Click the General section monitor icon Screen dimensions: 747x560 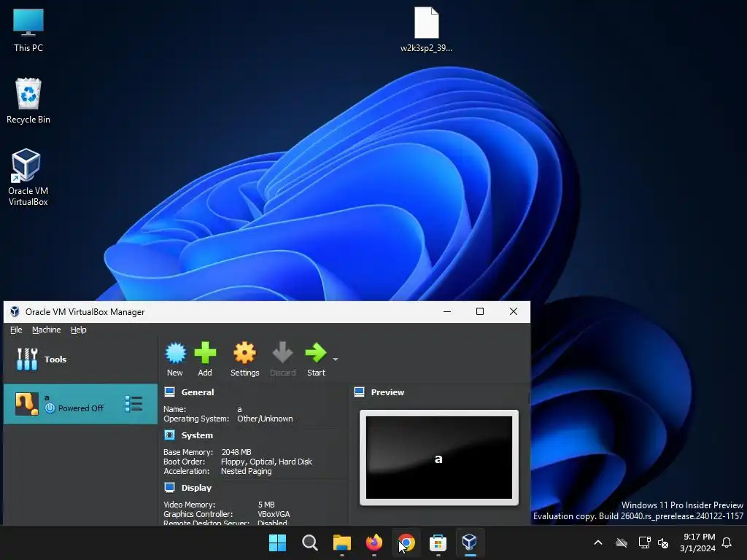[x=169, y=392]
